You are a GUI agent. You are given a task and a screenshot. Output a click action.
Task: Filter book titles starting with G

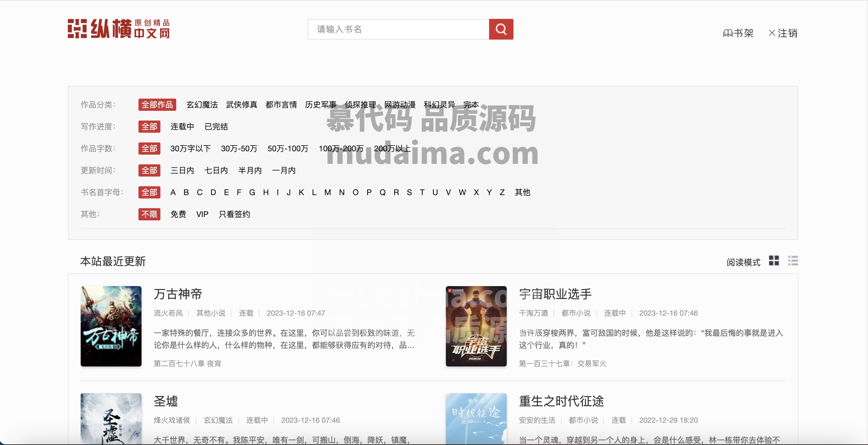click(x=252, y=192)
